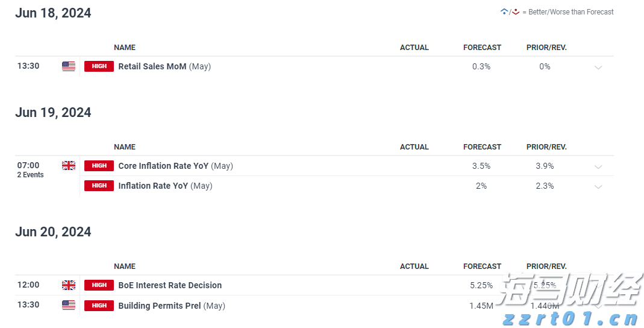This screenshot has width=644, height=328.
Task: Open the Core Inflation Rate YoY event
Action: pyautogui.click(x=163, y=166)
